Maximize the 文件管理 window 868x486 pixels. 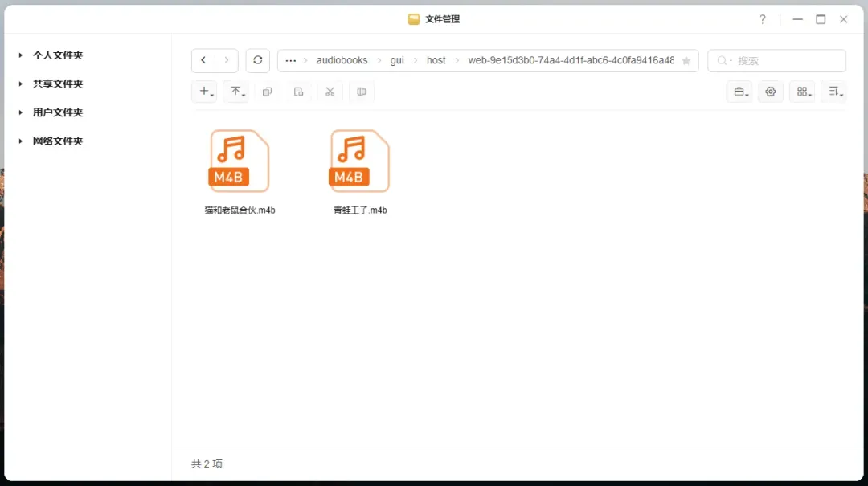pos(821,19)
